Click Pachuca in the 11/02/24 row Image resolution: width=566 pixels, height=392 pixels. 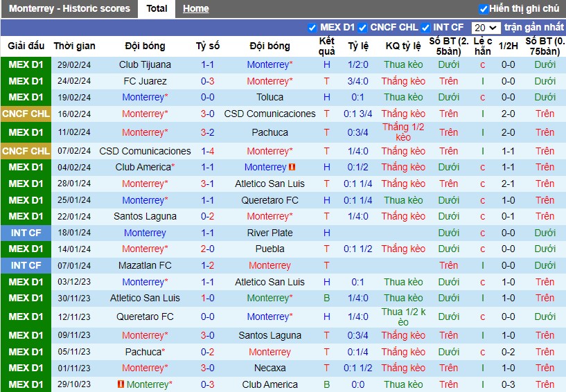269,132
